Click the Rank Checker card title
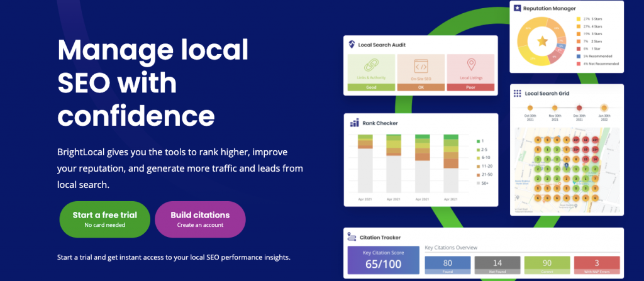This screenshot has width=644, height=281. tap(380, 123)
